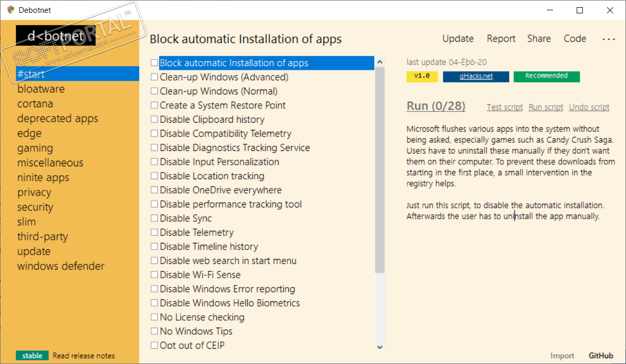Toggle Disable Wi-Fi Sense checkbox
Screen dimensions: 626x364
154,275
